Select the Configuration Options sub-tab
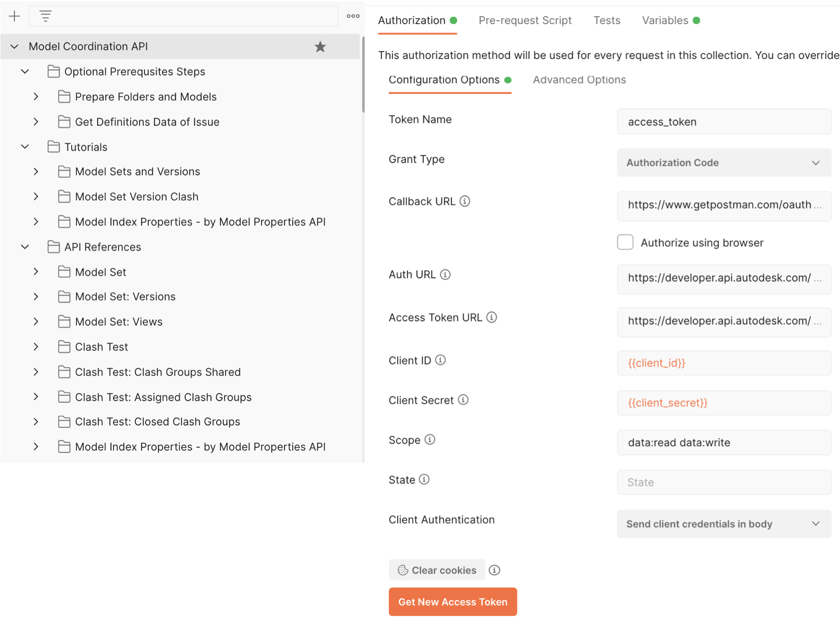The height and width of the screenshot is (626, 840). click(x=450, y=80)
